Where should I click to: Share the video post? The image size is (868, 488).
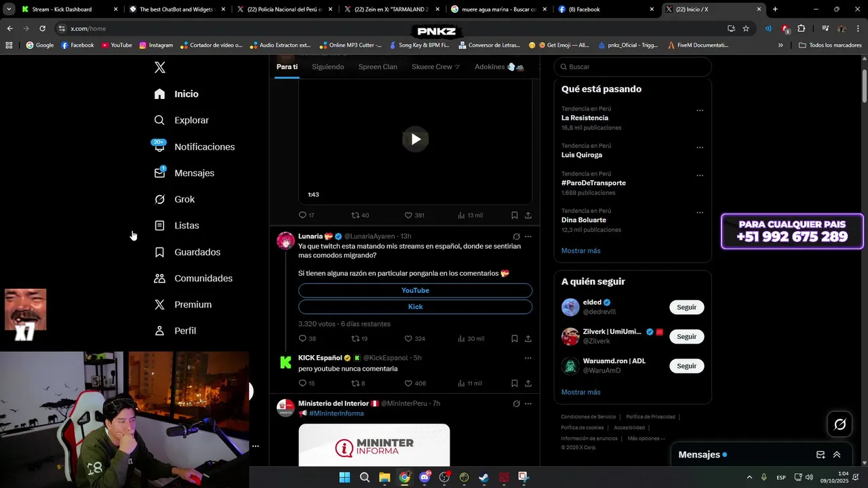pos(528,216)
